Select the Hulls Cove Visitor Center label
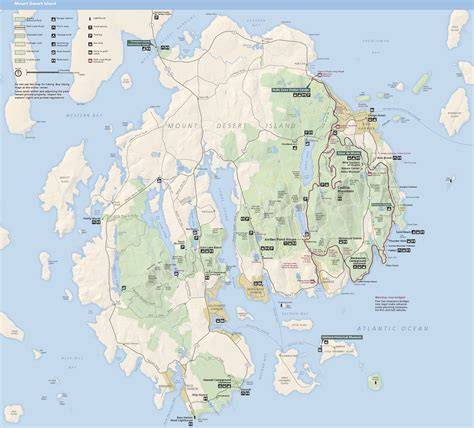Image resolution: width=474 pixels, height=428 pixels. coord(291,90)
